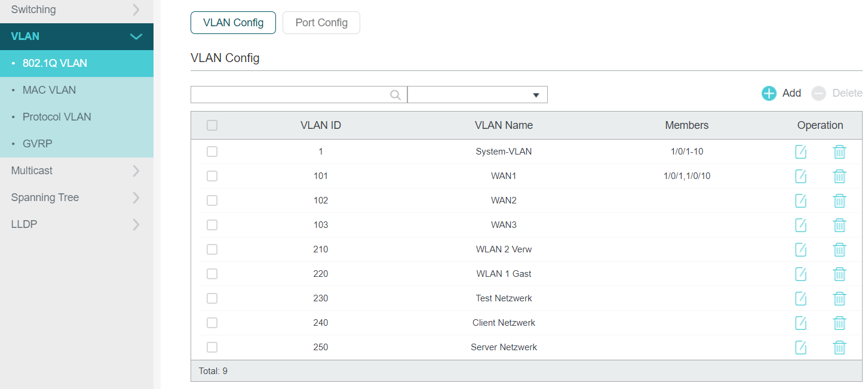The height and width of the screenshot is (389, 868).
Task: Click into the VLAN search field
Action: [290, 95]
